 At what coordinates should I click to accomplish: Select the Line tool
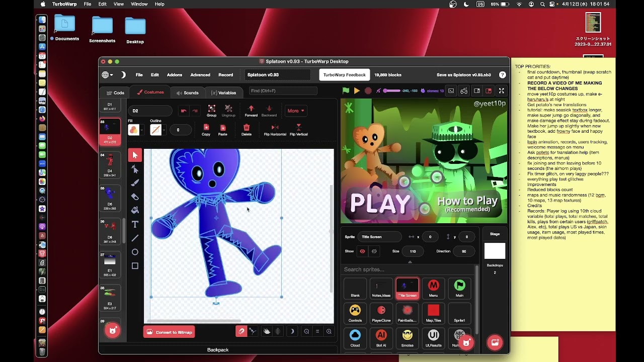tap(135, 238)
